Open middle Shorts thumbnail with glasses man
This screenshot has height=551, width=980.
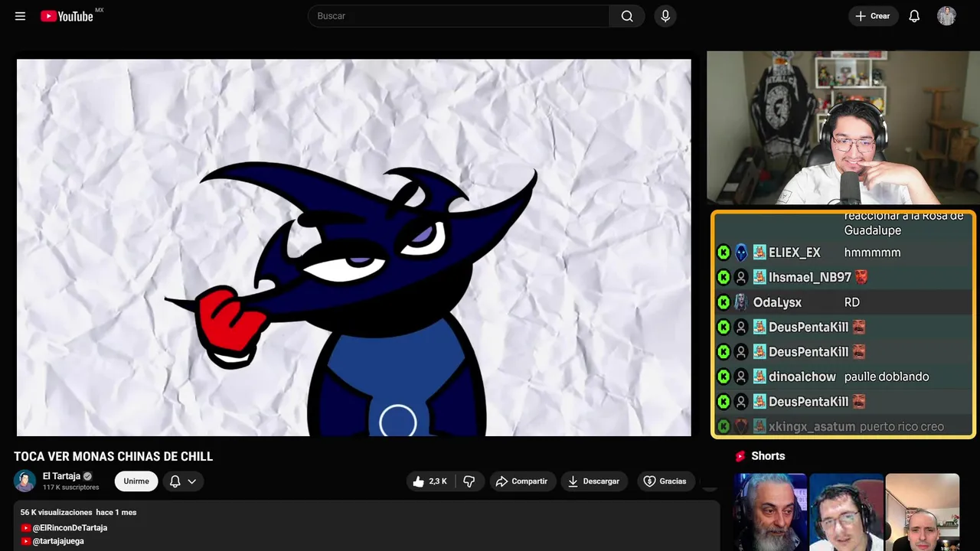(x=846, y=512)
